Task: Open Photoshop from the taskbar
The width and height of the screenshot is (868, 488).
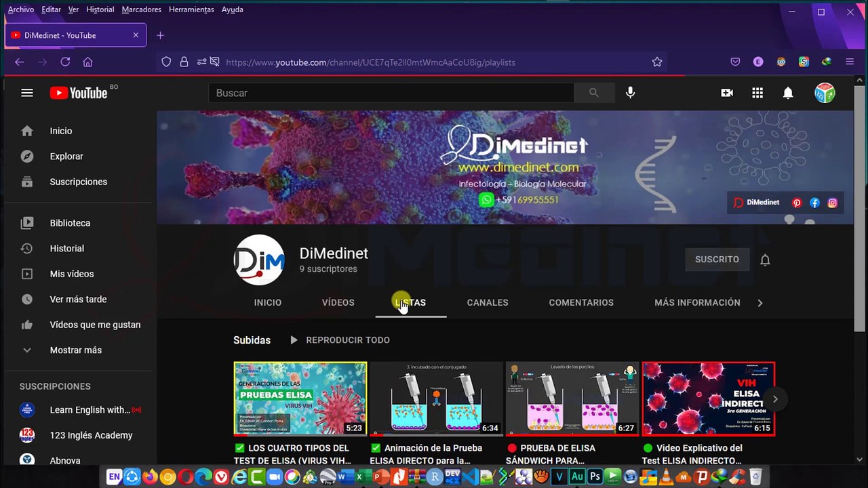Action: click(595, 477)
